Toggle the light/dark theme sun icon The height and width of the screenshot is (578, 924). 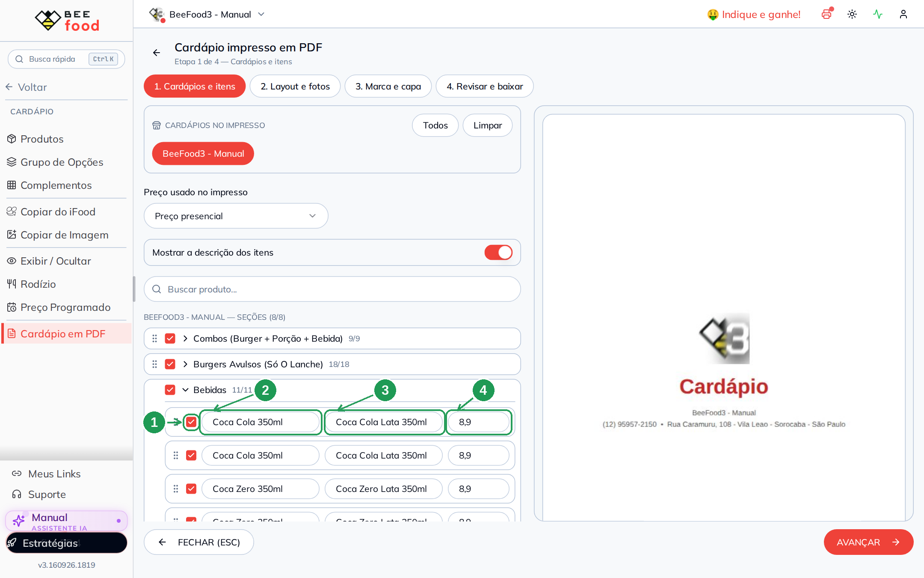(x=852, y=14)
